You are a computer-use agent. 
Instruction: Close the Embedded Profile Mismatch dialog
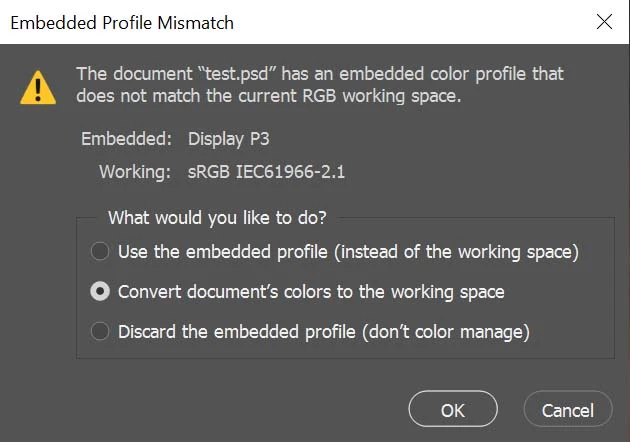pyautogui.click(x=604, y=22)
